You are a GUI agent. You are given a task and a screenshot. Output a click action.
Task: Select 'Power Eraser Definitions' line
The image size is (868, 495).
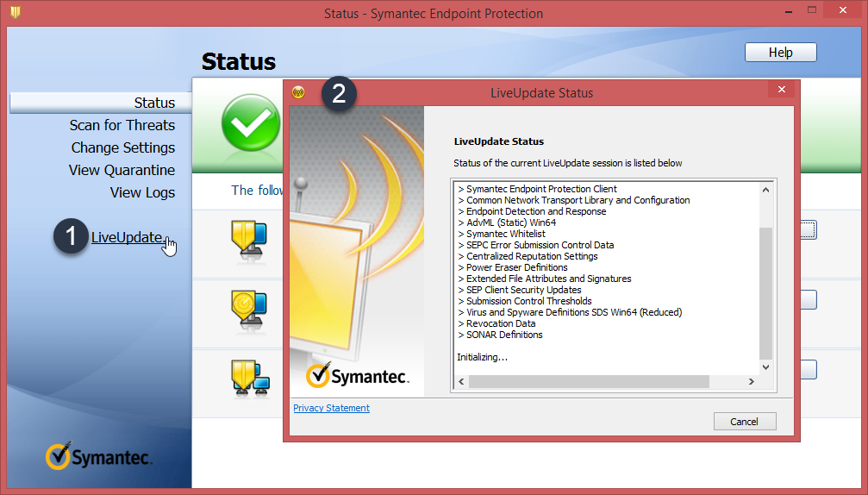[513, 267]
